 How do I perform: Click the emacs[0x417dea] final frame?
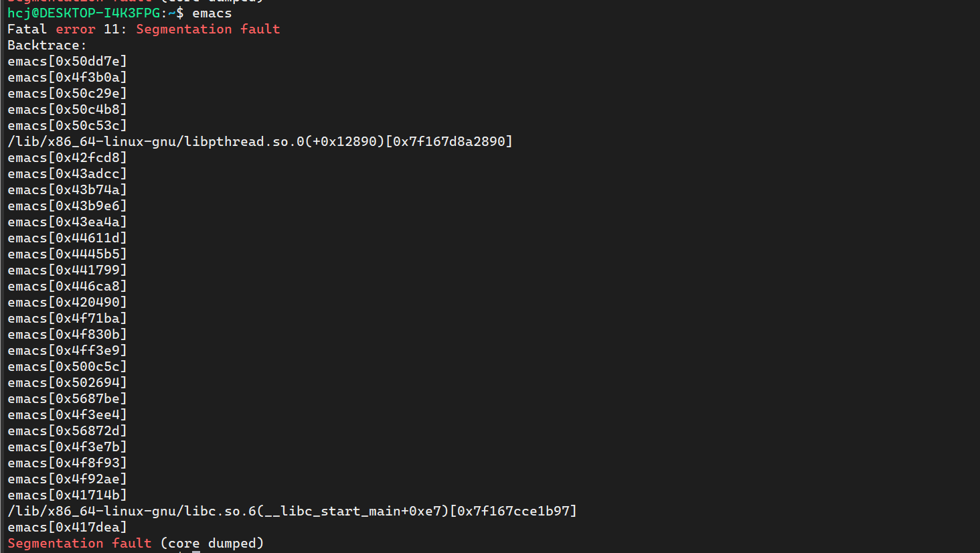(67, 528)
